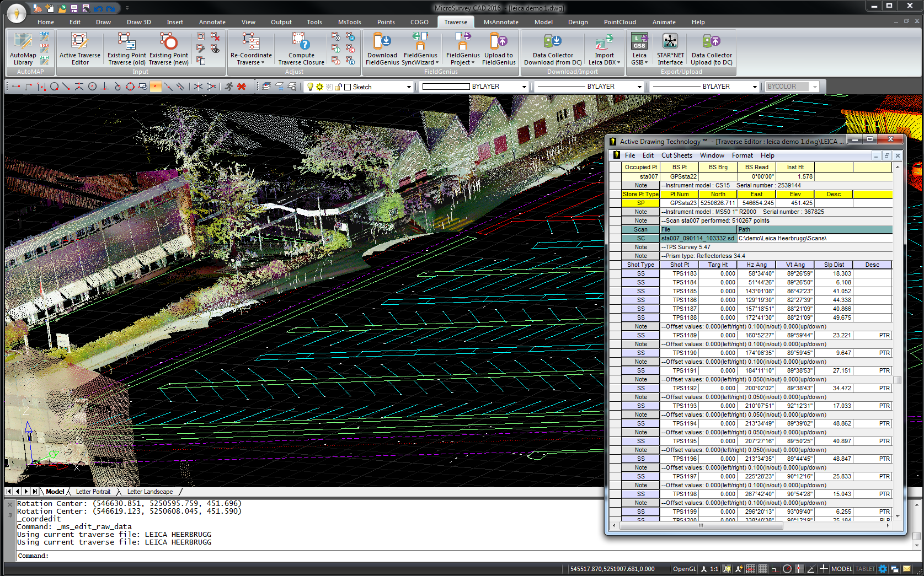924x576 pixels.
Task: Switch to Letter Landscape layout tab
Action: 150,492
